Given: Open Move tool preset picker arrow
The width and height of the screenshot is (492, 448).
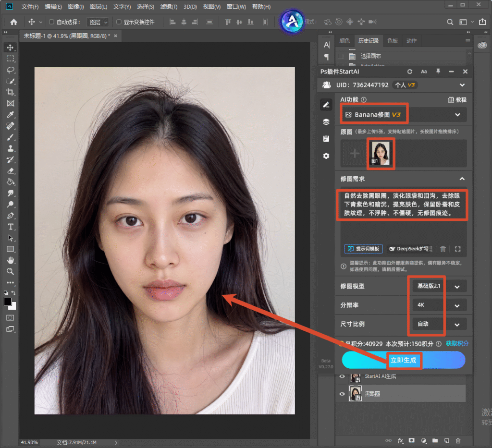Looking at the screenshot, I should click(x=40, y=22).
